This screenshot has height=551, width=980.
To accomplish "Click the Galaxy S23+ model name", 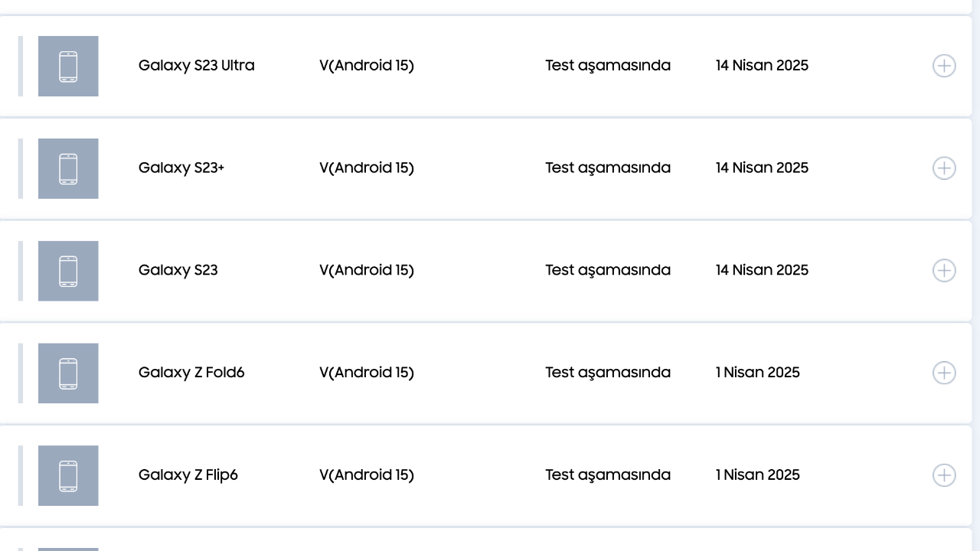I will [181, 168].
